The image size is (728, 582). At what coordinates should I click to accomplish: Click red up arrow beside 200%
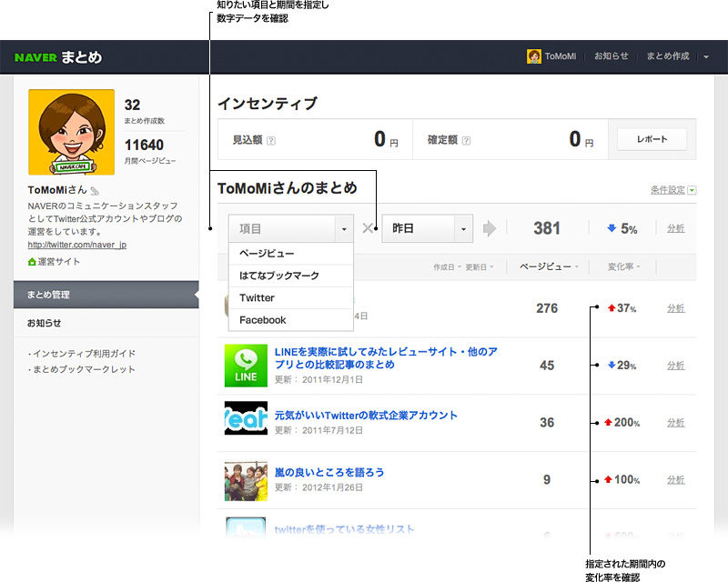tap(608, 422)
